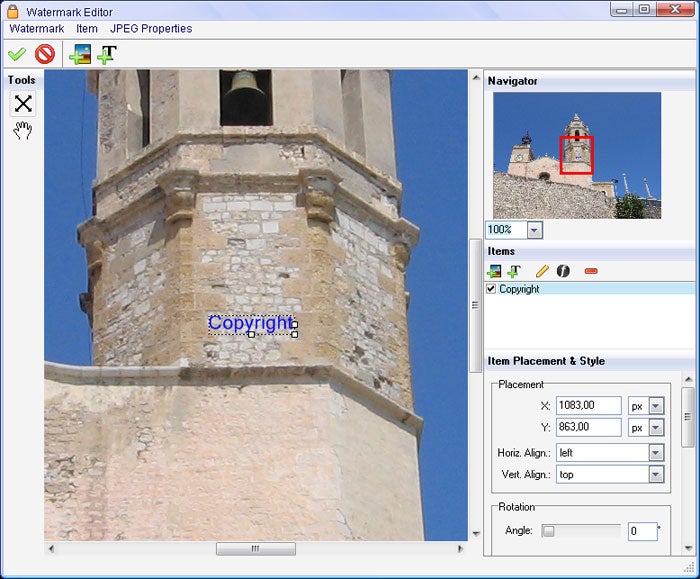This screenshot has height=579, width=700.
Task: Click the green checkmark to apply the watermark
Action: [16, 54]
